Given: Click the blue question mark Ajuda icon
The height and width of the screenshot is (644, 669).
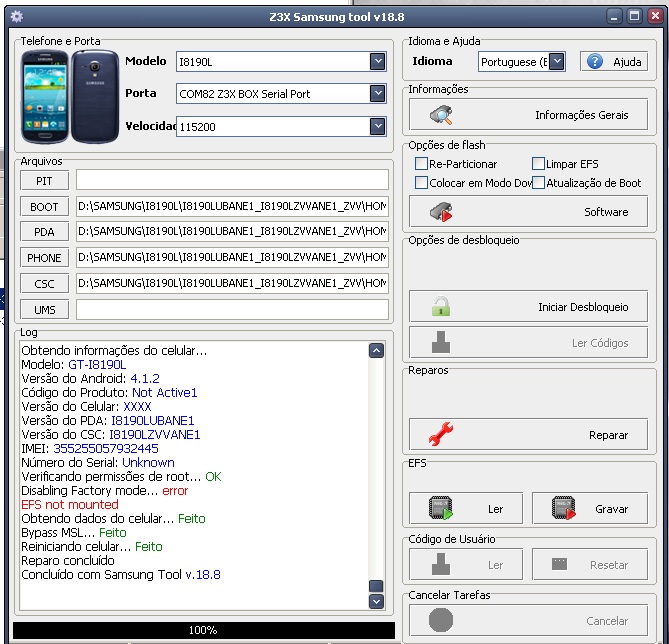Looking at the screenshot, I should coord(595,61).
